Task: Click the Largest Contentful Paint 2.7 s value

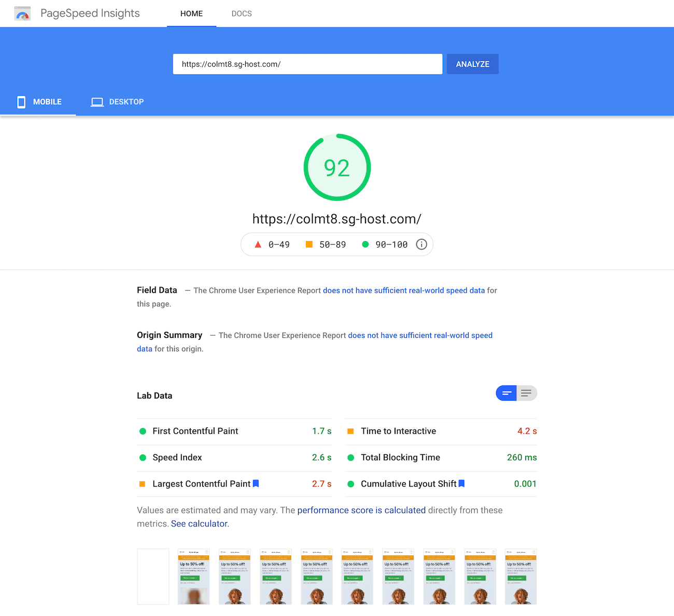Action: [x=321, y=484]
